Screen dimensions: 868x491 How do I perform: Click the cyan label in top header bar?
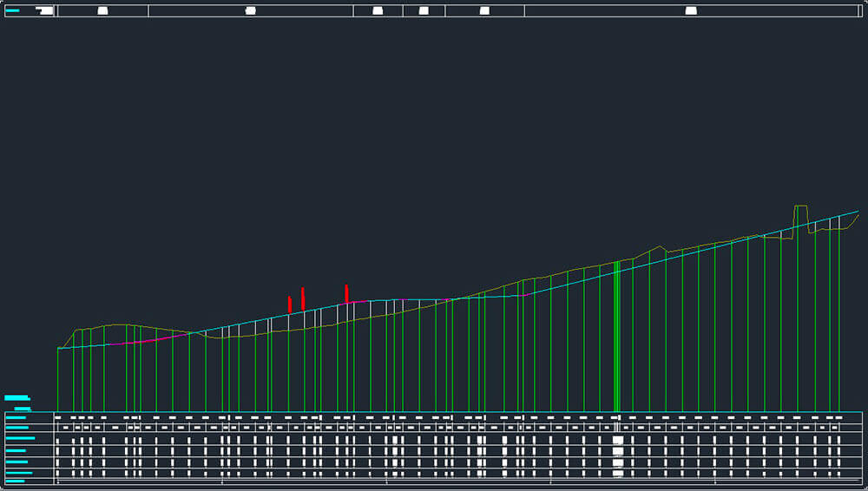[x=12, y=10]
